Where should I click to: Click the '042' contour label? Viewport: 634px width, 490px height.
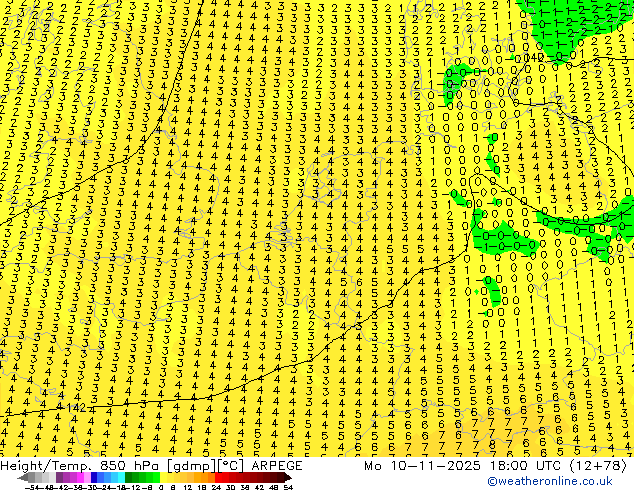(x=534, y=57)
